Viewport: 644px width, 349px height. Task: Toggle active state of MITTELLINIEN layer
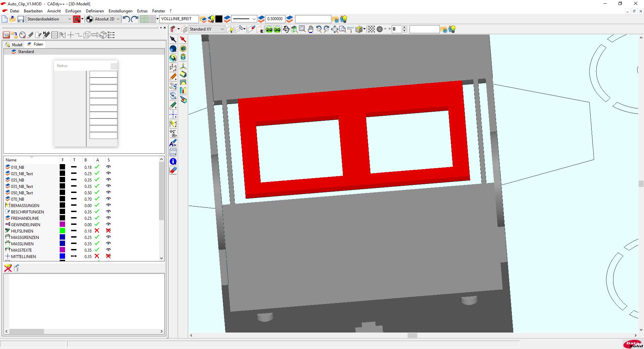(97, 256)
